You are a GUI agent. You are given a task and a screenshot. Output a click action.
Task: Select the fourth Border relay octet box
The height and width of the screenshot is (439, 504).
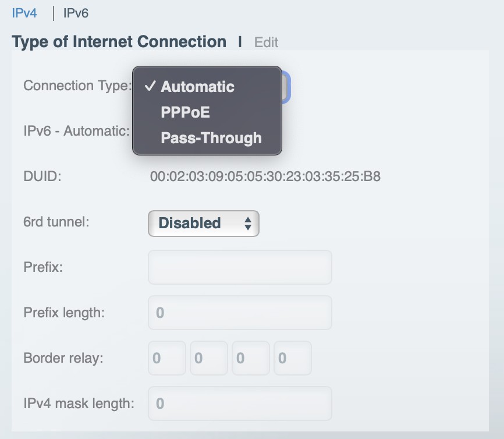click(x=293, y=358)
